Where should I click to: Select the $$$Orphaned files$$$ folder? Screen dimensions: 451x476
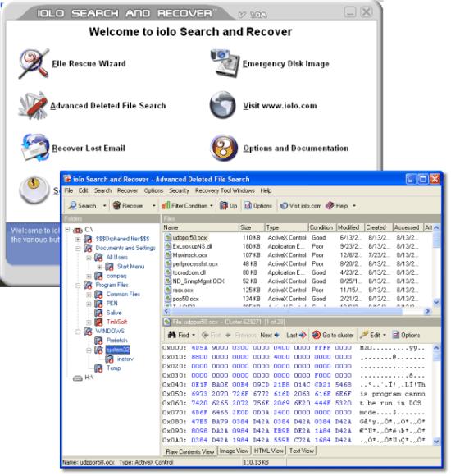coord(122,239)
